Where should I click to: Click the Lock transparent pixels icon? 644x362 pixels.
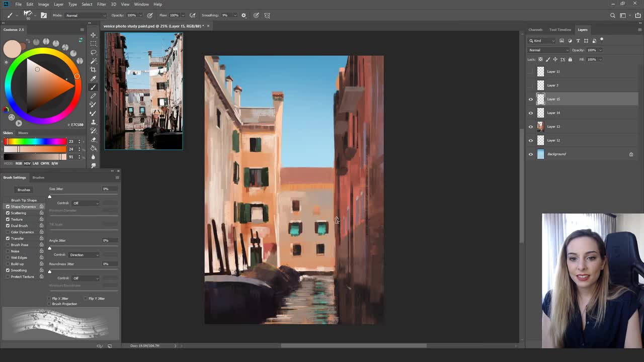coord(540,59)
